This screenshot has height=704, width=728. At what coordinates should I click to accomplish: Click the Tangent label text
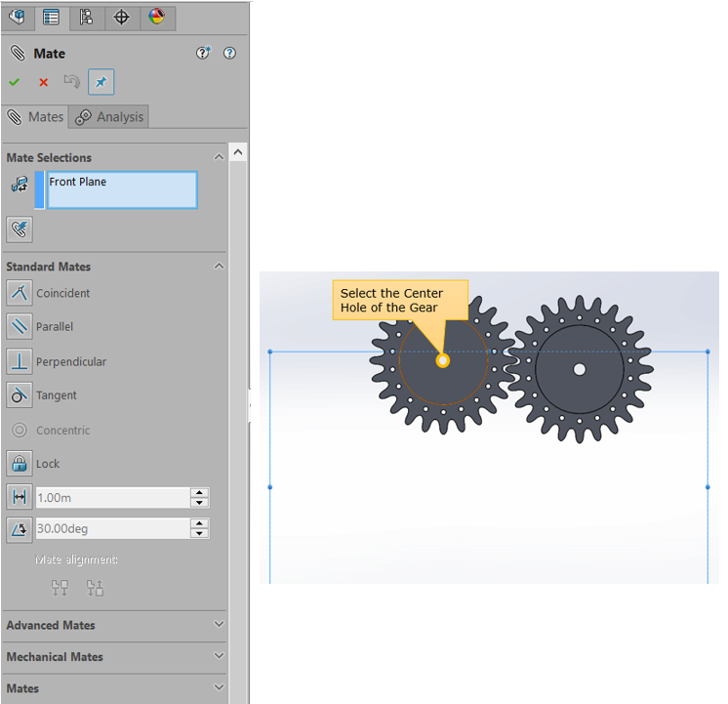click(x=57, y=395)
